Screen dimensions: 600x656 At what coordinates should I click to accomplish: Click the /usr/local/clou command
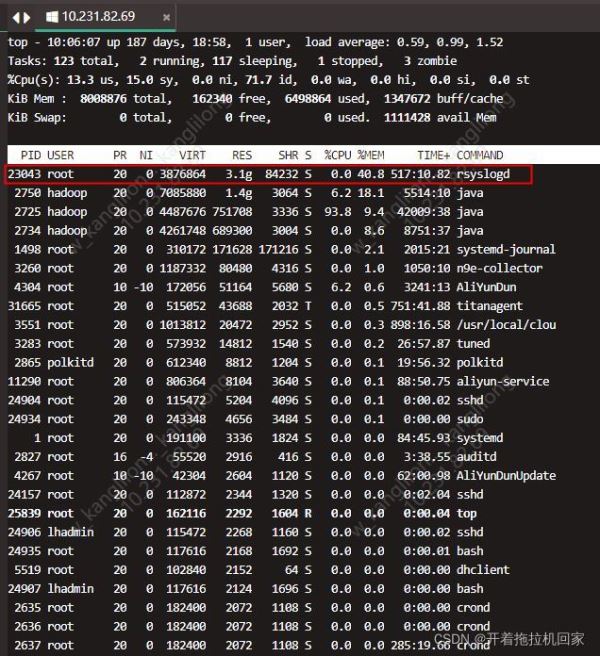pos(506,325)
